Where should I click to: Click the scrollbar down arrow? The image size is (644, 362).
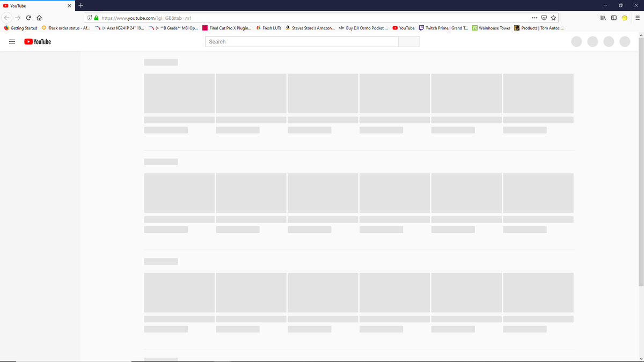click(641, 358)
